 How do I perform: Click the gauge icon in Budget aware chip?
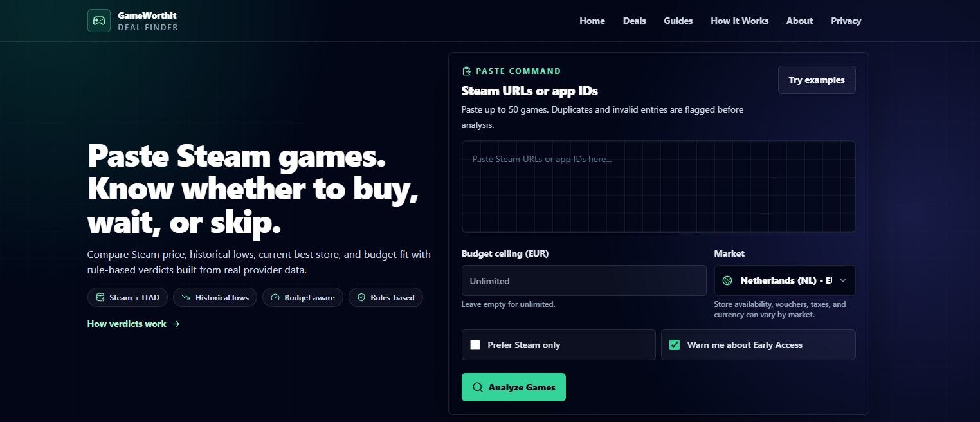point(275,297)
